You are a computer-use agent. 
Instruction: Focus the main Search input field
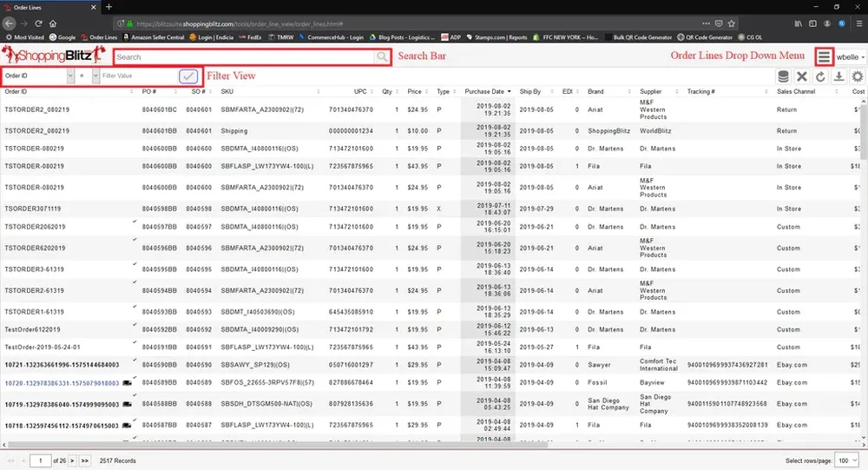tap(244, 57)
